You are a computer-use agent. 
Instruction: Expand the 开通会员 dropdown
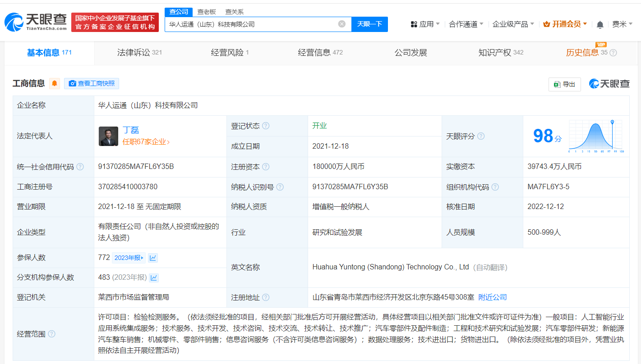(564, 24)
